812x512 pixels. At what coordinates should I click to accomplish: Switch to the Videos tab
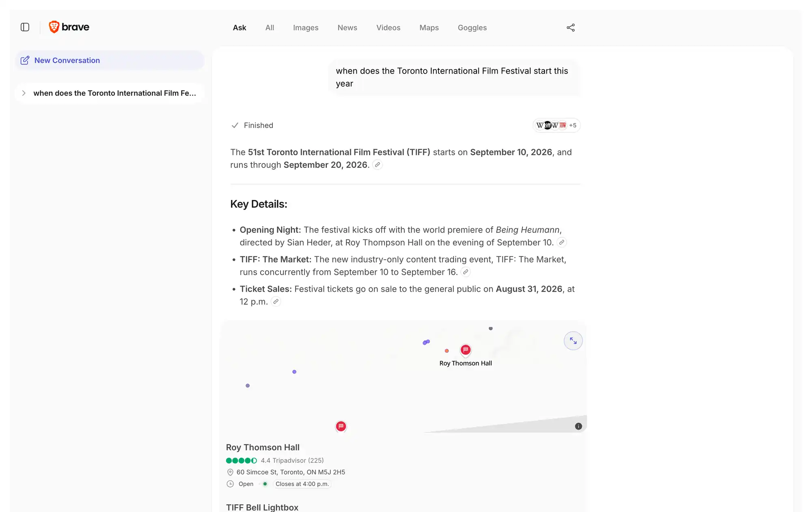(x=388, y=28)
